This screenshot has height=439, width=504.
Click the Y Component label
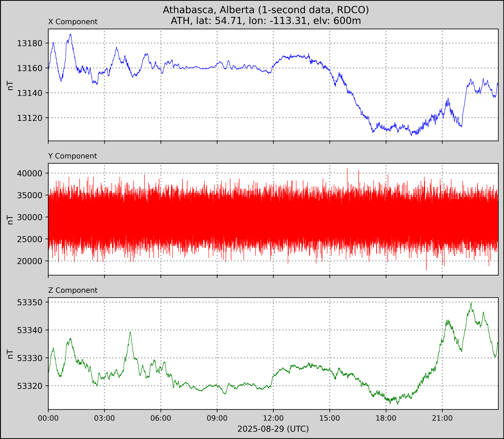73,156
